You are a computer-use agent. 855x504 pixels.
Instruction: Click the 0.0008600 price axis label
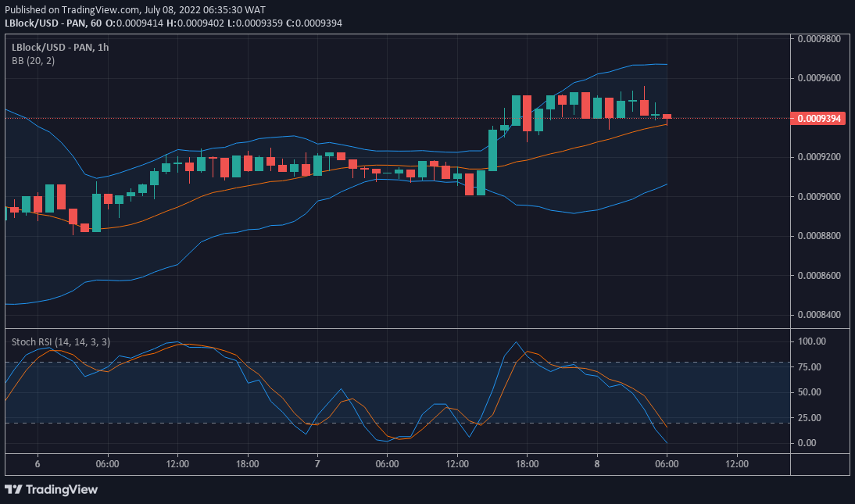[x=819, y=276]
